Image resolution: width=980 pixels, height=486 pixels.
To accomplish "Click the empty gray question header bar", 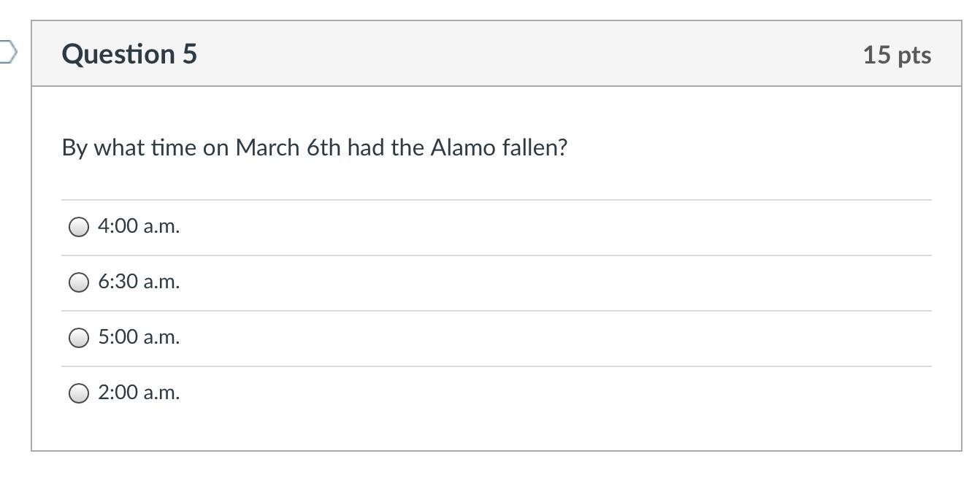I will [x=511, y=54].
